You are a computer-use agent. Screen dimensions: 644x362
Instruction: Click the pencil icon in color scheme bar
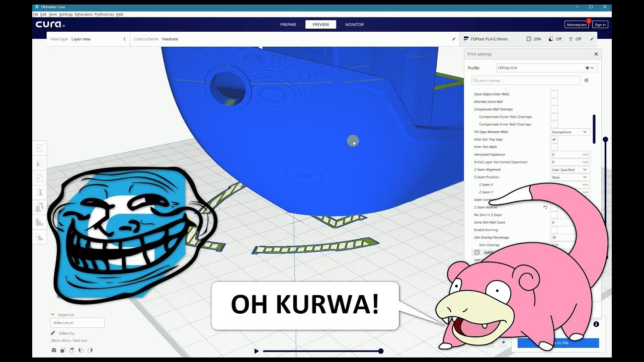(453, 39)
